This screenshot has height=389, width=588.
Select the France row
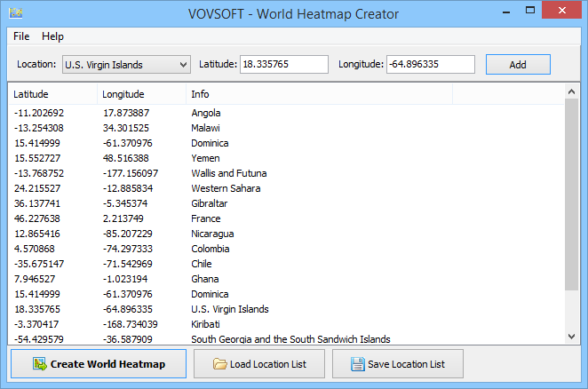tap(286, 218)
